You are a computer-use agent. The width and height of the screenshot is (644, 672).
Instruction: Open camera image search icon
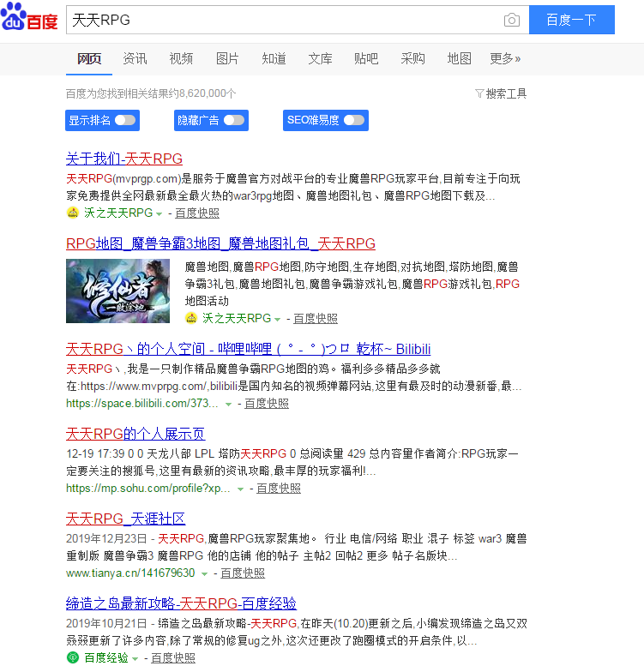point(511,20)
